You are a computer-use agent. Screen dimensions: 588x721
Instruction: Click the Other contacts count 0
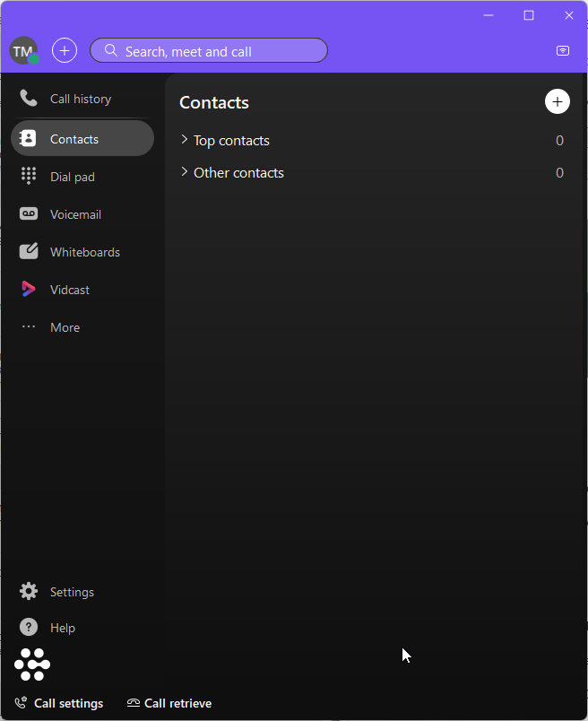559,172
